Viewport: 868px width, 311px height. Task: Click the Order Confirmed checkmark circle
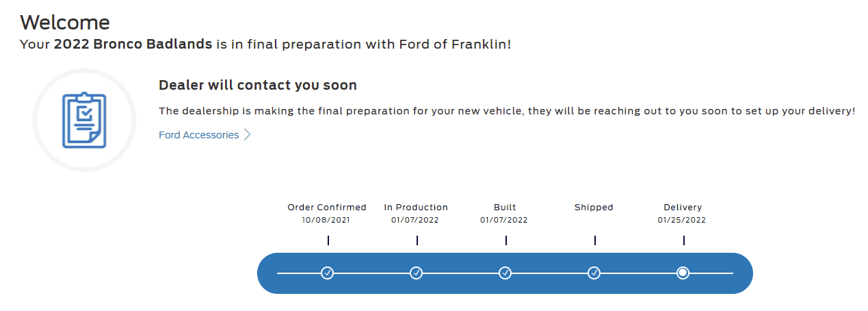pos(328,273)
